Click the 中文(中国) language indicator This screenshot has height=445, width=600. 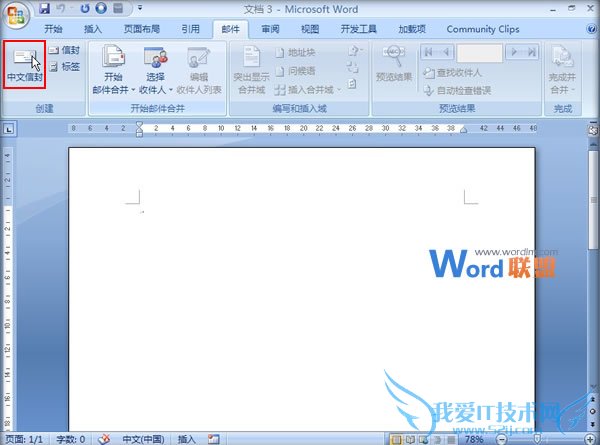143,439
